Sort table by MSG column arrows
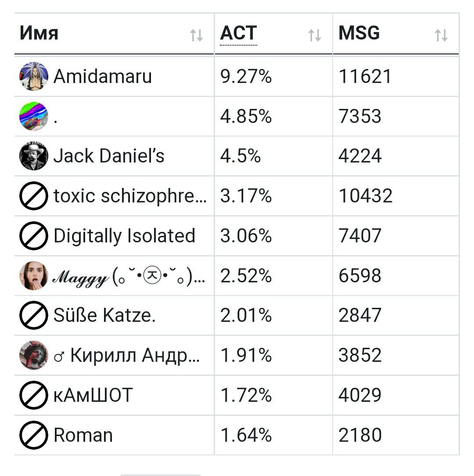 pos(441,35)
